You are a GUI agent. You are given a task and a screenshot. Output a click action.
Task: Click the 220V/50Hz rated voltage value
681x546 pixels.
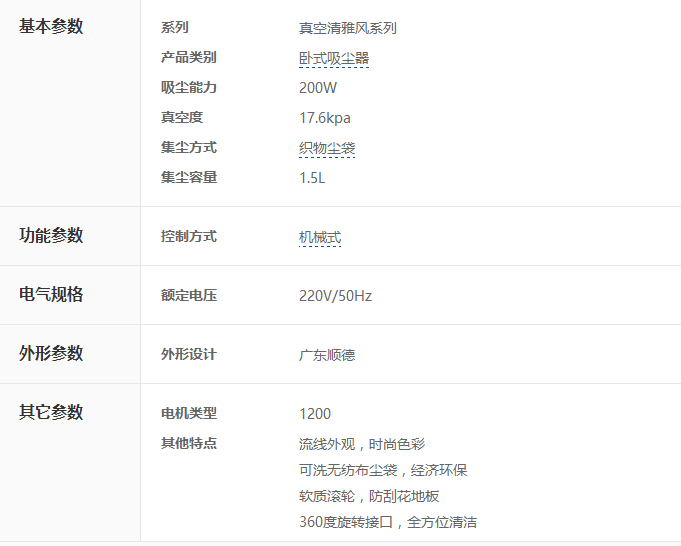335,296
